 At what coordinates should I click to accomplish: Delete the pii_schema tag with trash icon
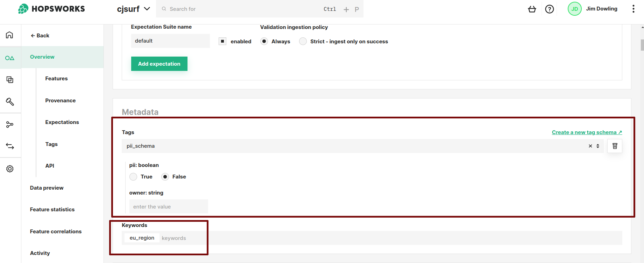coord(615,146)
